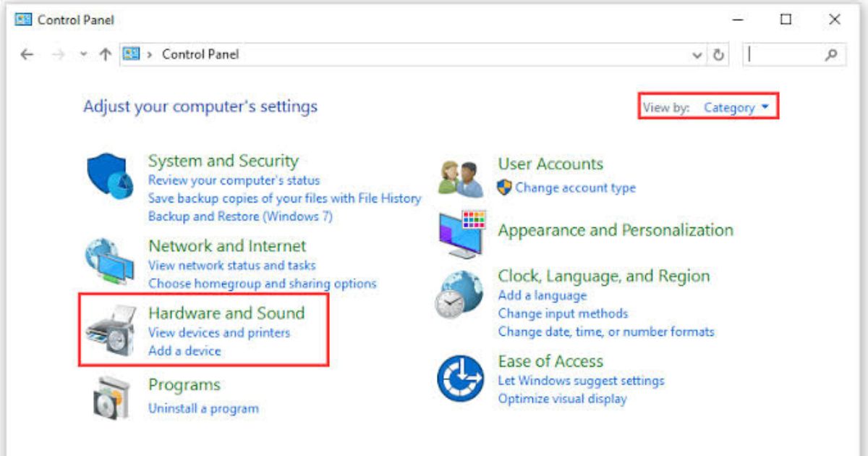Image resolution: width=868 pixels, height=456 pixels.
Task: Click Control Panel in the address breadcrumb
Action: point(200,54)
